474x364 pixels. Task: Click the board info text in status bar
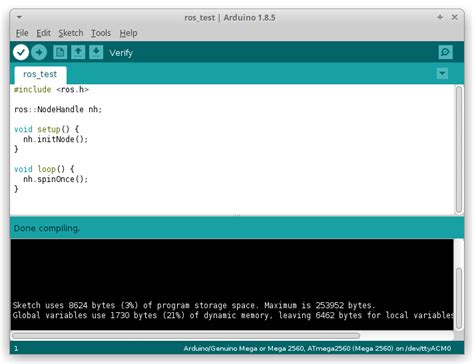(317, 348)
